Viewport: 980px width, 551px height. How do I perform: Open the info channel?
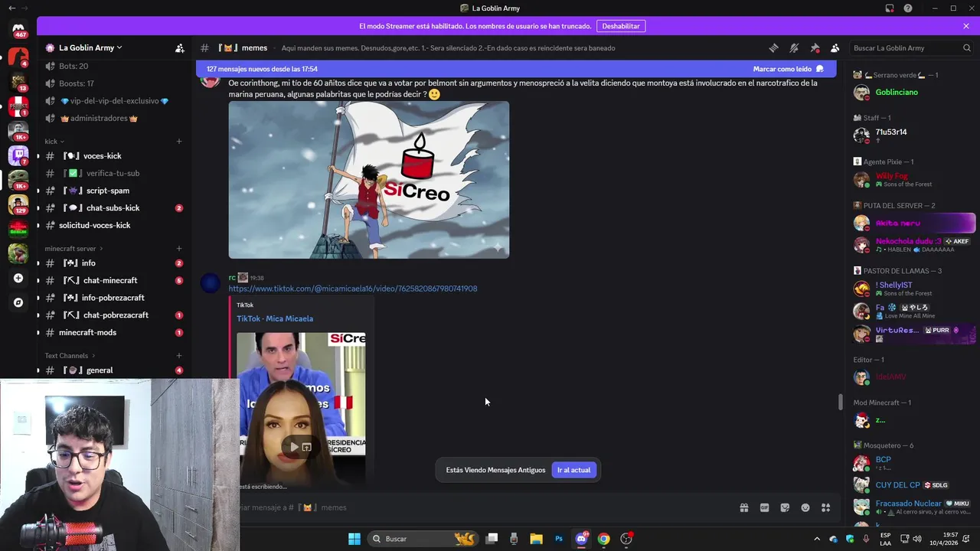click(x=113, y=263)
